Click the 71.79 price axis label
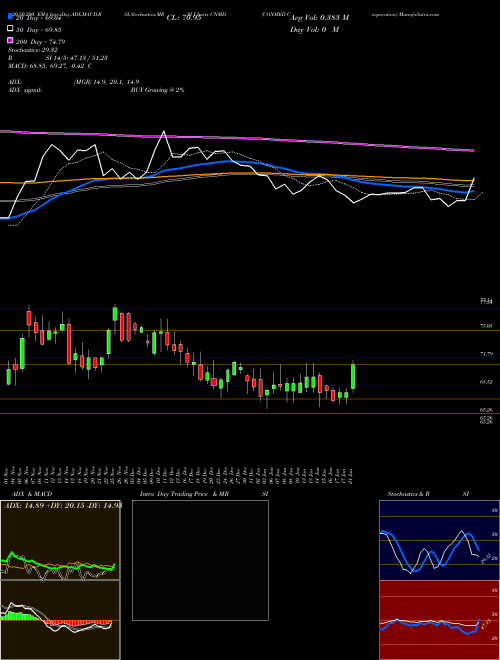This screenshot has height=660, width=500. click(486, 354)
